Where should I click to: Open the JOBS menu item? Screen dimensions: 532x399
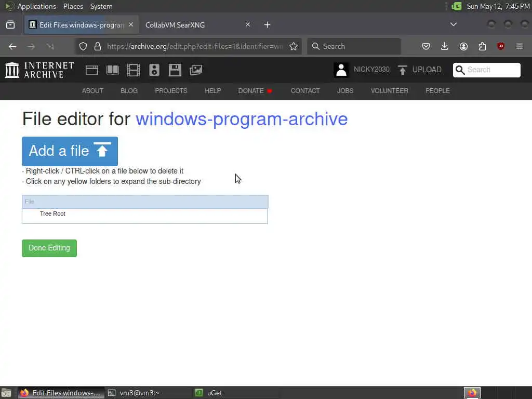point(345,90)
